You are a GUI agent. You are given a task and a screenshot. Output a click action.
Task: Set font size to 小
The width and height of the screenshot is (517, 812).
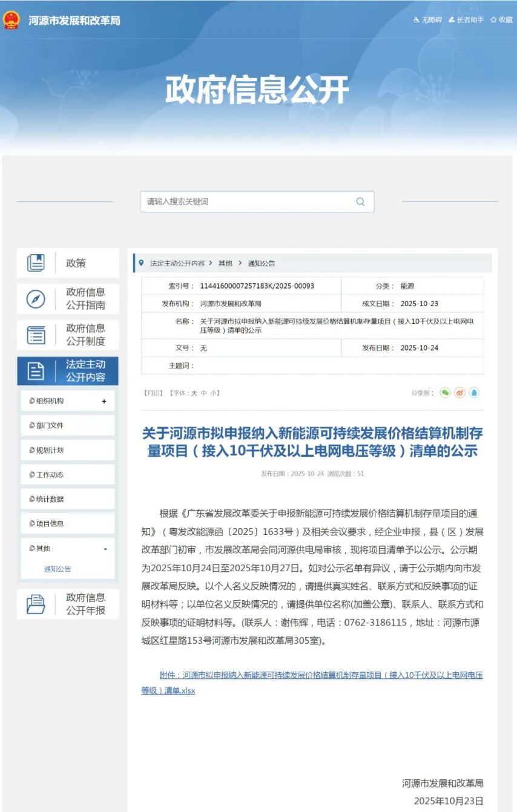[x=213, y=393]
